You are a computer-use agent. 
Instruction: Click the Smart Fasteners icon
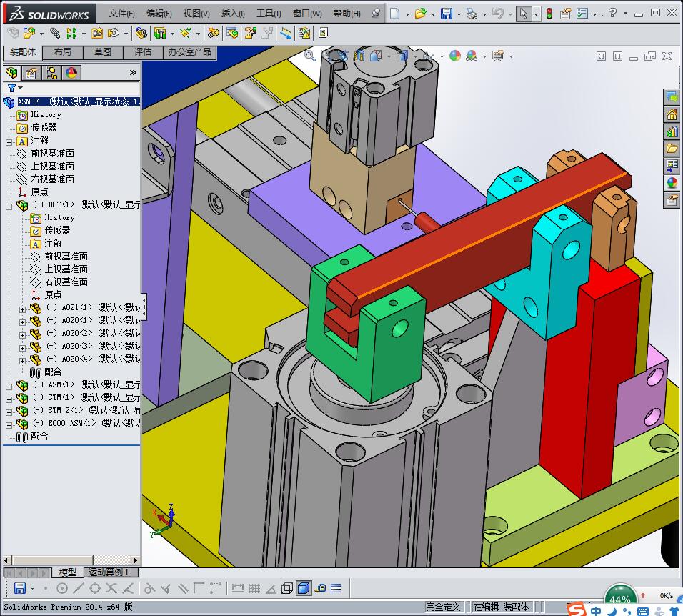point(97,33)
